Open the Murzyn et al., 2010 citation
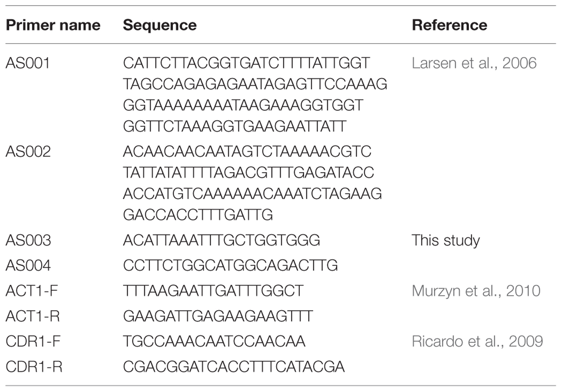562x392 pixels. click(476, 291)
